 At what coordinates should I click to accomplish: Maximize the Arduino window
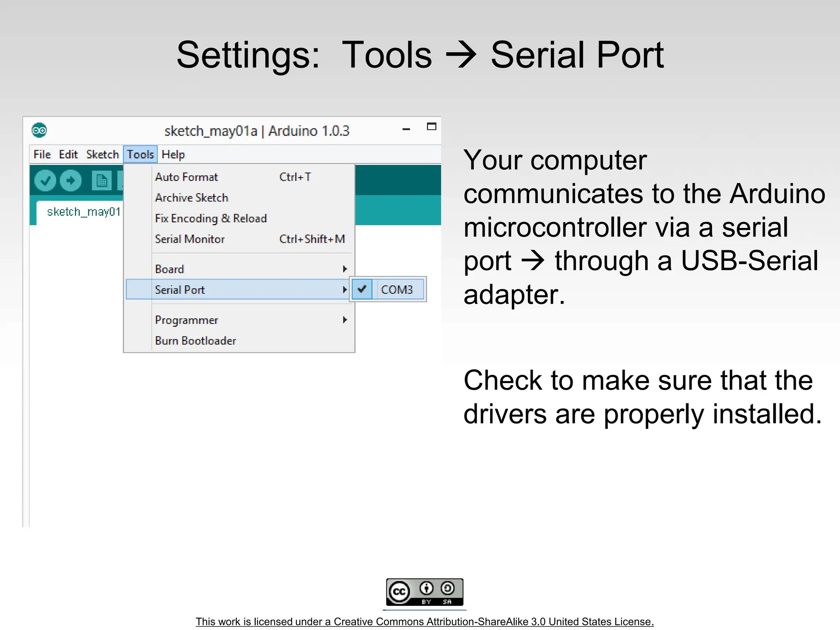pyautogui.click(x=431, y=127)
